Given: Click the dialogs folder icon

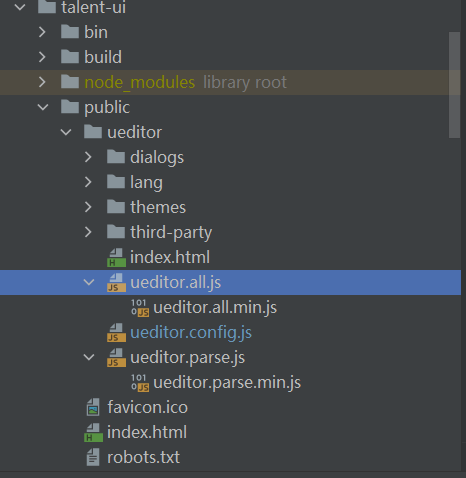Looking at the screenshot, I should tap(116, 157).
